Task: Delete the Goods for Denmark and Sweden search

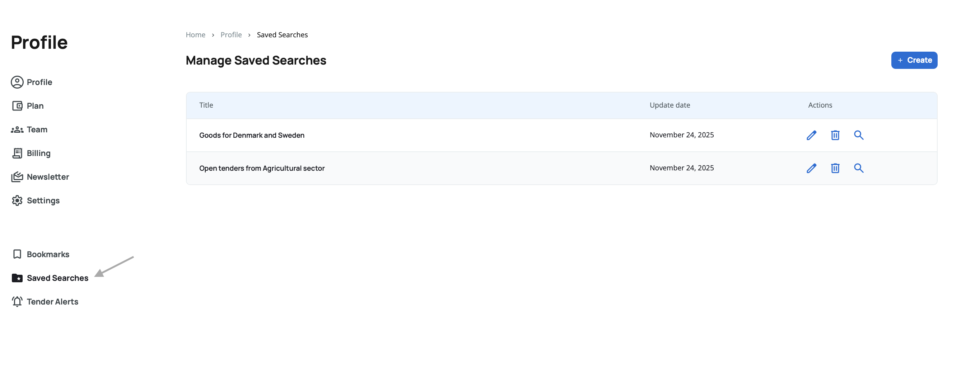Action: click(x=835, y=135)
